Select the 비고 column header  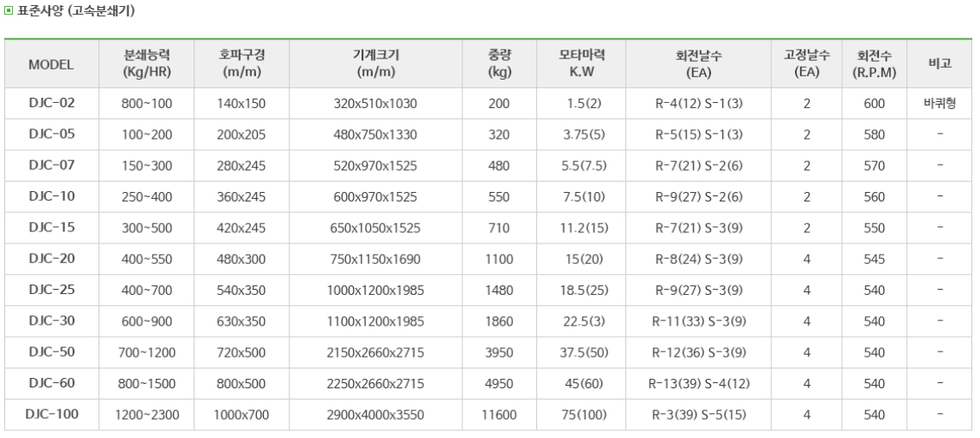pos(940,63)
